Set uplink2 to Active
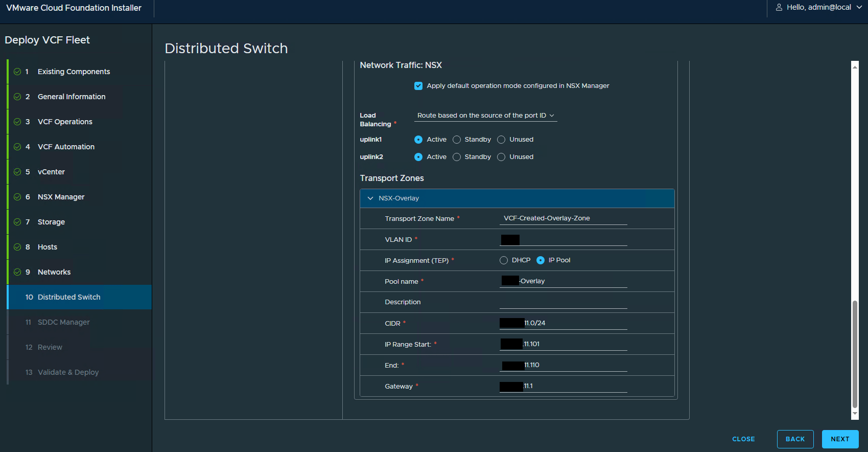Image resolution: width=868 pixels, height=452 pixels. click(x=418, y=157)
